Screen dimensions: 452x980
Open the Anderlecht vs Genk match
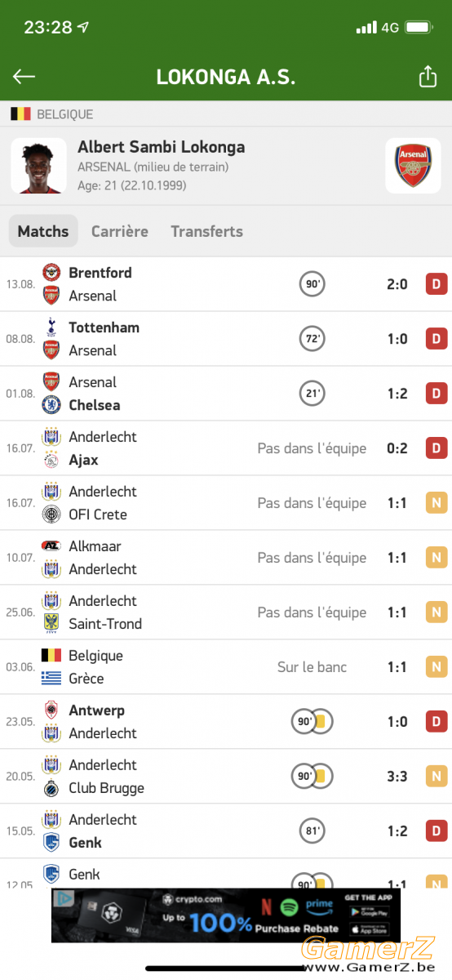click(x=226, y=831)
